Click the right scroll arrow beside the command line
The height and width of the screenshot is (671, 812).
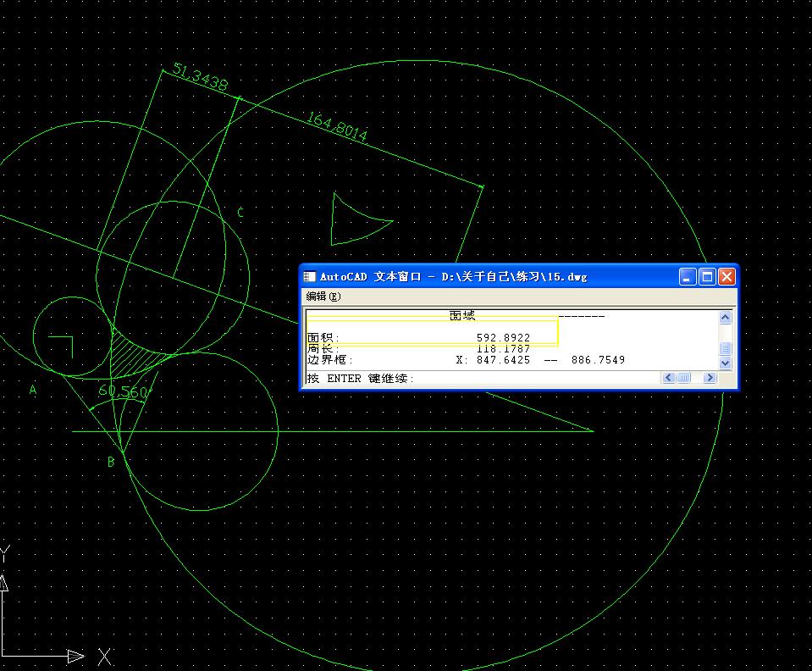click(710, 378)
